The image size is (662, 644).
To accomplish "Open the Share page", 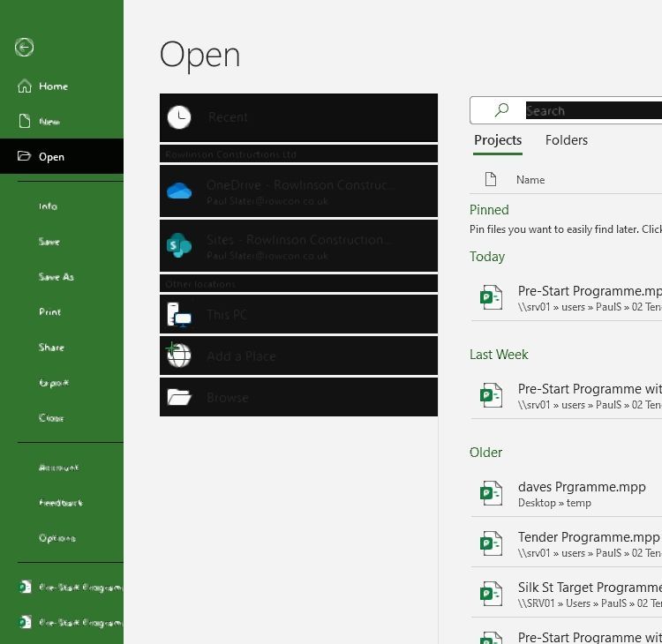I will coord(62,348).
